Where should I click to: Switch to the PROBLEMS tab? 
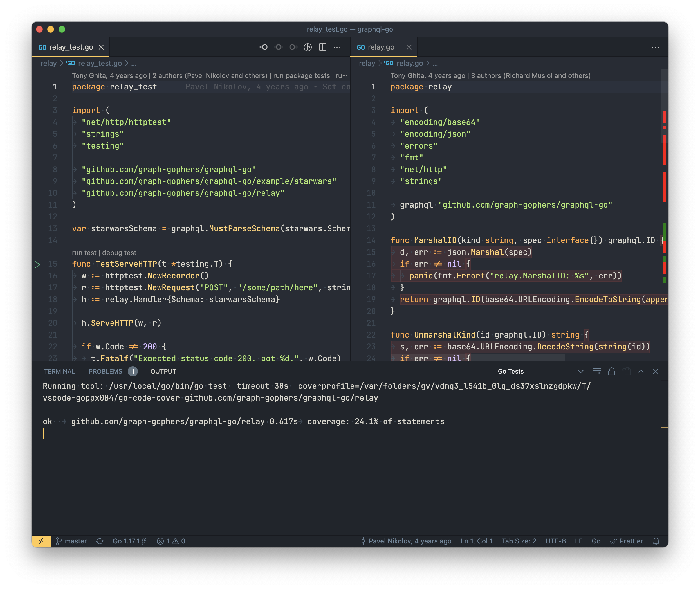click(x=105, y=371)
